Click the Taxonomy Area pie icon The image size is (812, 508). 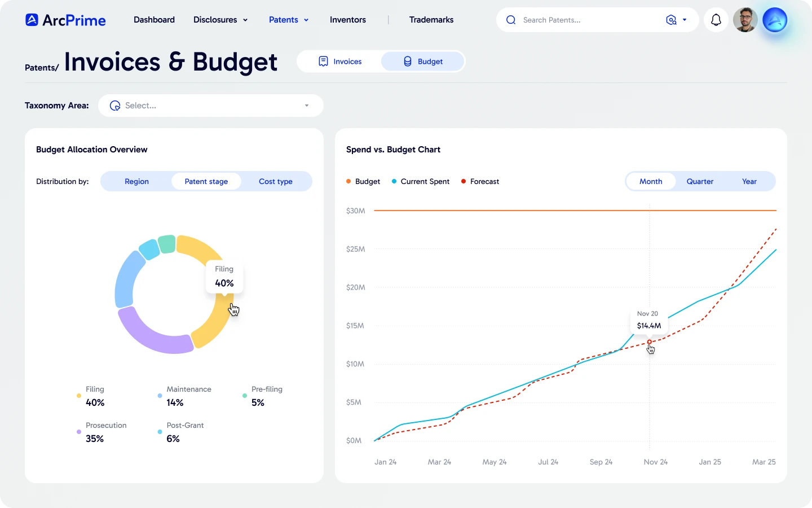pos(115,106)
